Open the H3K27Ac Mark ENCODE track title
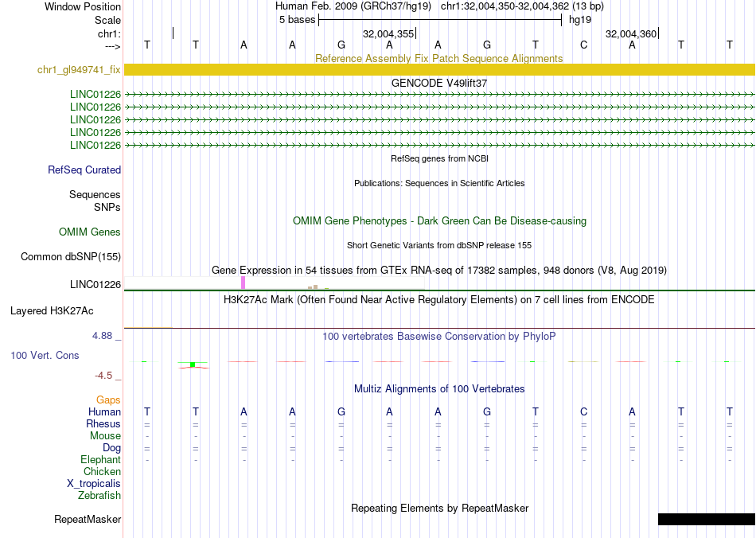This screenshot has height=538, width=756. click(x=439, y=300)
